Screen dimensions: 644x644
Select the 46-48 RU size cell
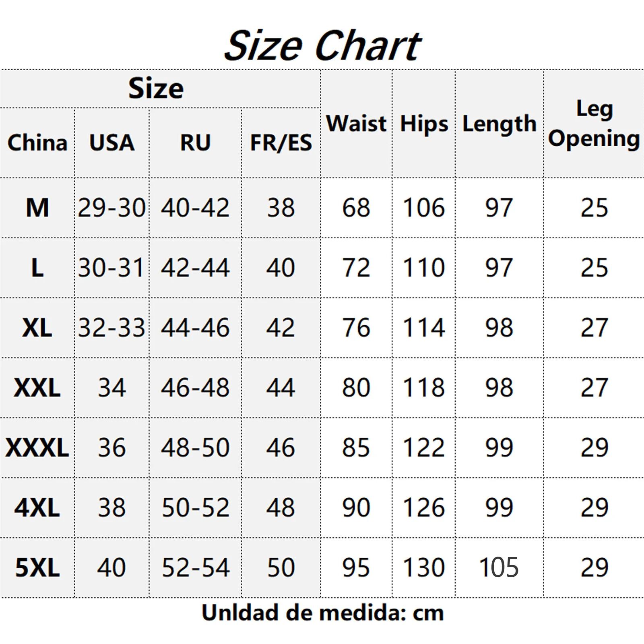click(x=195, y=388)
